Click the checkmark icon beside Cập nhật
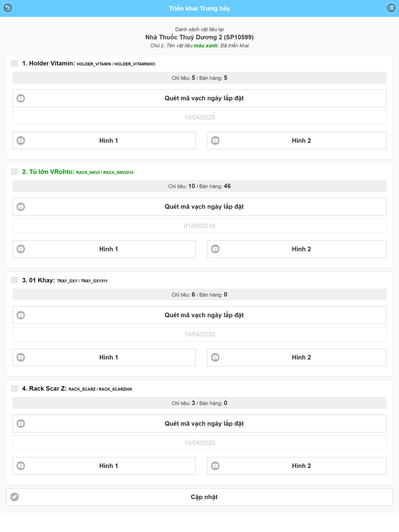Viewport: 399px width, 532px height. (x=14, y=497)
